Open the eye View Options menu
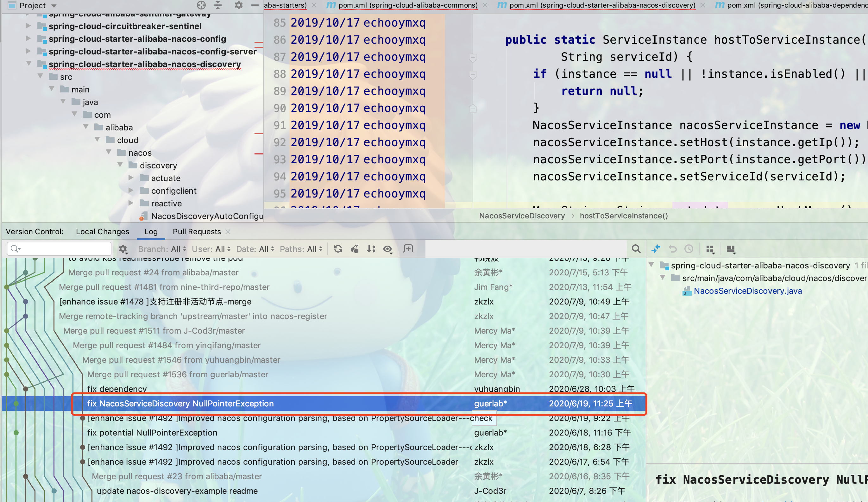This screenshot has height=502, width=868. point(388,249)
